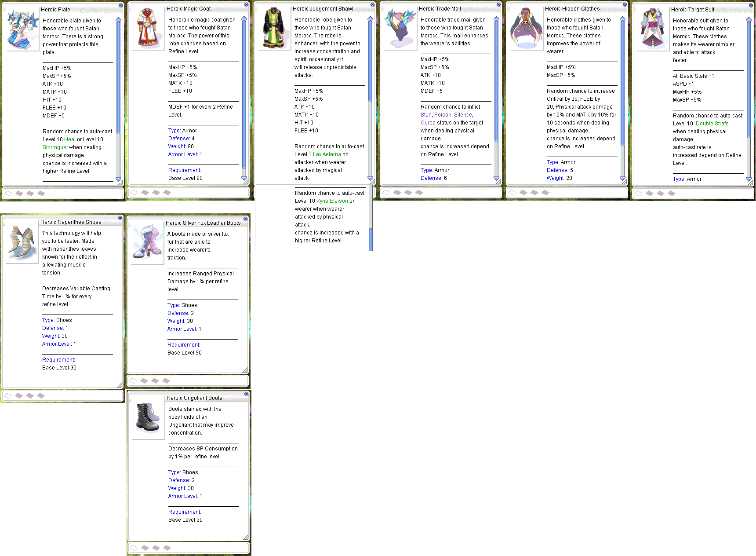Viewport: 756px width, 556px height.
Task: Click the empty white card slot under Heroic Ungoliant Boots
Action: (134, 548)
